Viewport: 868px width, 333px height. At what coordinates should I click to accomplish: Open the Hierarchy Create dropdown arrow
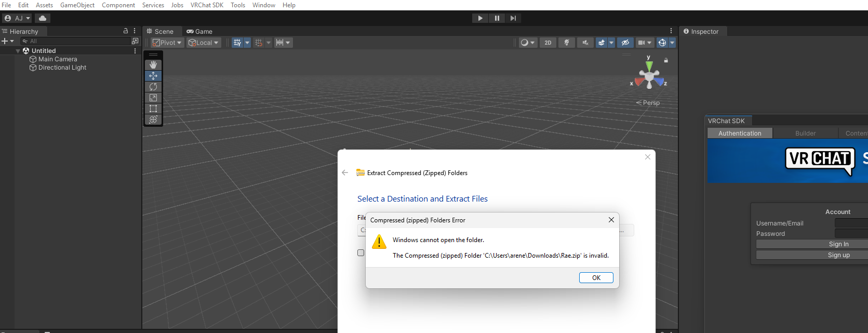pos(12,41)
